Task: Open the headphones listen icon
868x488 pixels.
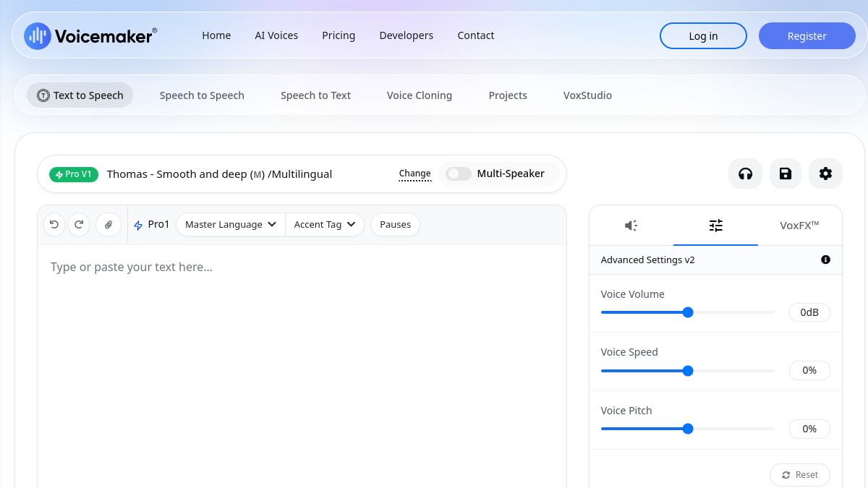Action: pyautogui.click(x=745, y=174)
